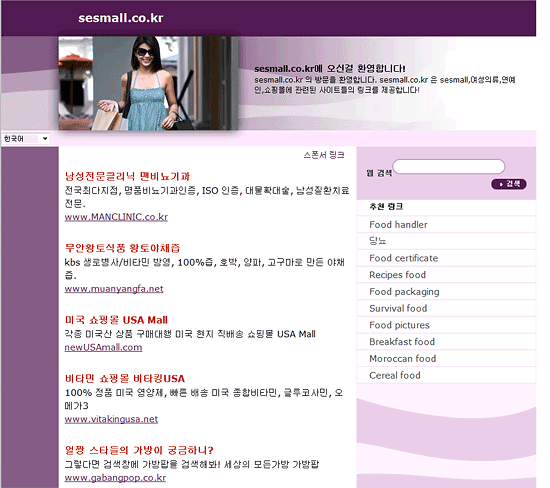Visit www.muanyangfa.net link
550x488 pixels.
point(114,289)
